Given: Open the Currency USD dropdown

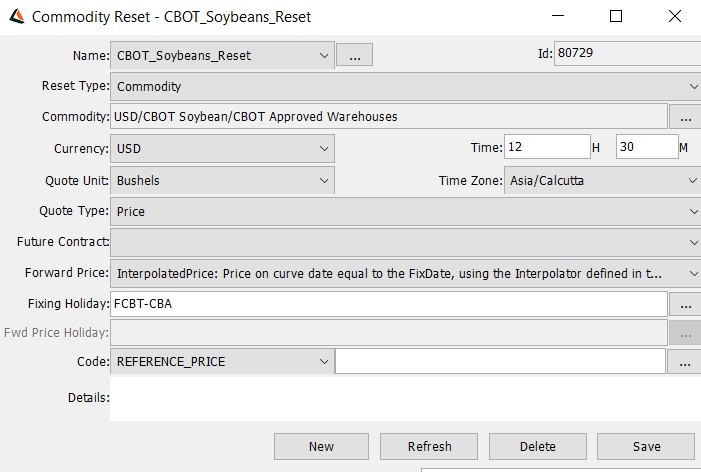Looking at the screenshot, I should coord(222,148).
